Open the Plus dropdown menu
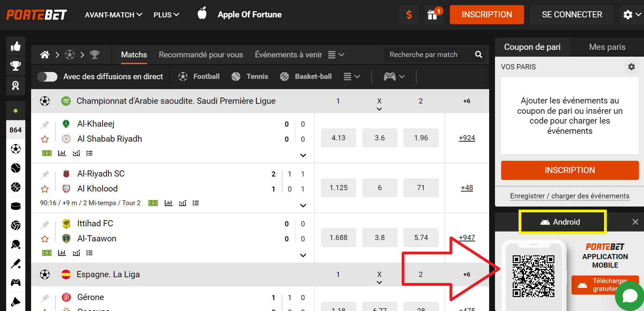Viewport: 644px width, 311px height. (166, 15)
